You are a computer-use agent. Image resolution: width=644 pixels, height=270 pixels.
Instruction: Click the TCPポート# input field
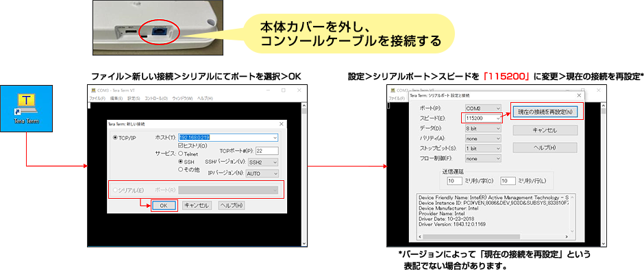point(267,151)
